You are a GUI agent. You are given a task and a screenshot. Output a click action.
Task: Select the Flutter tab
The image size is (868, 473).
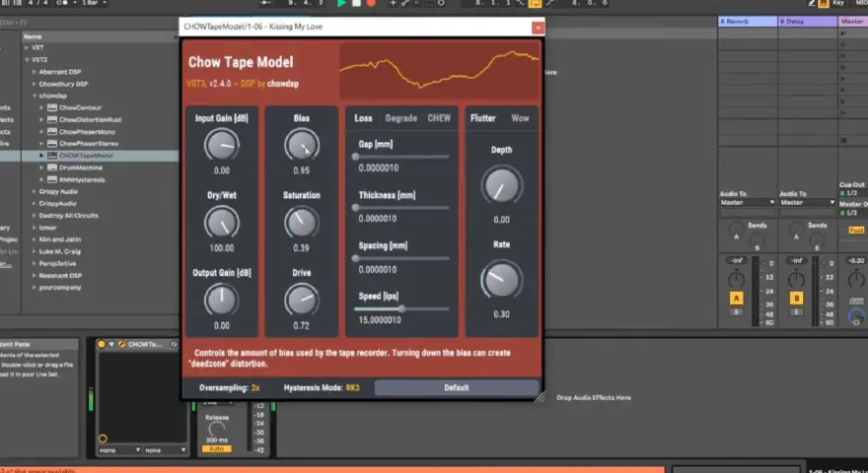point(482,118)
